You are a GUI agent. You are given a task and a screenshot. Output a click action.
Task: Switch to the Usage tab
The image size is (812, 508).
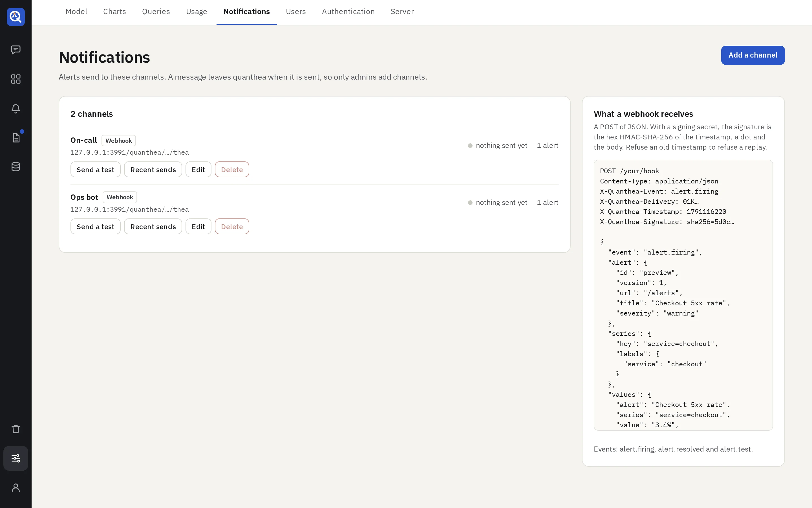click(197, 11)
